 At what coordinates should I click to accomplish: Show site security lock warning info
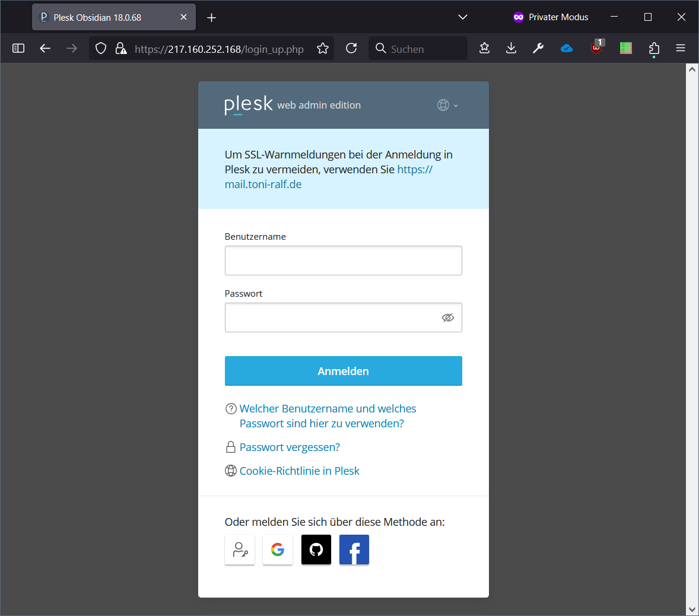121,48
